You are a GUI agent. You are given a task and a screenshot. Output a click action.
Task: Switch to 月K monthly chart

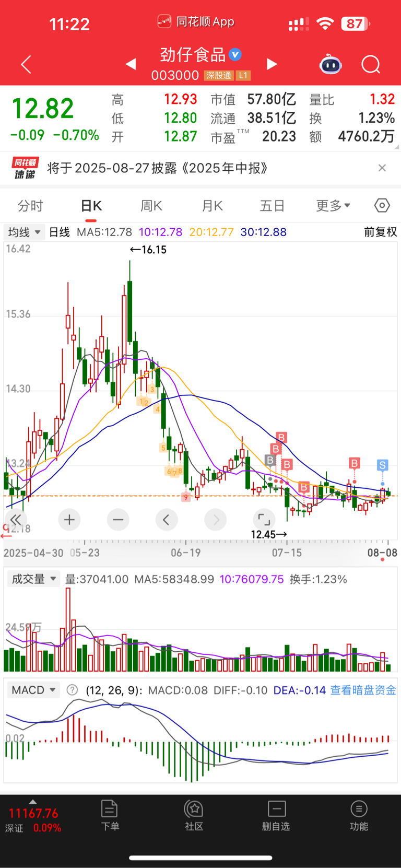212,206
